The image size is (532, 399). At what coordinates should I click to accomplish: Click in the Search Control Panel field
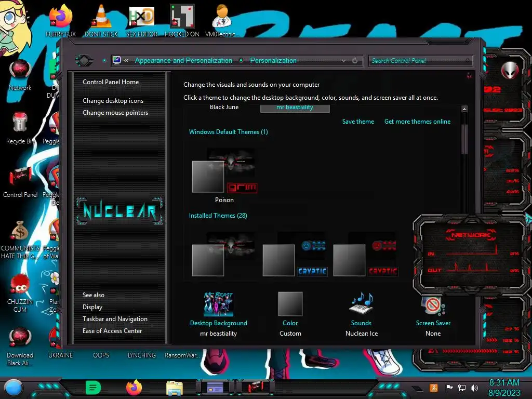[420, 61]
